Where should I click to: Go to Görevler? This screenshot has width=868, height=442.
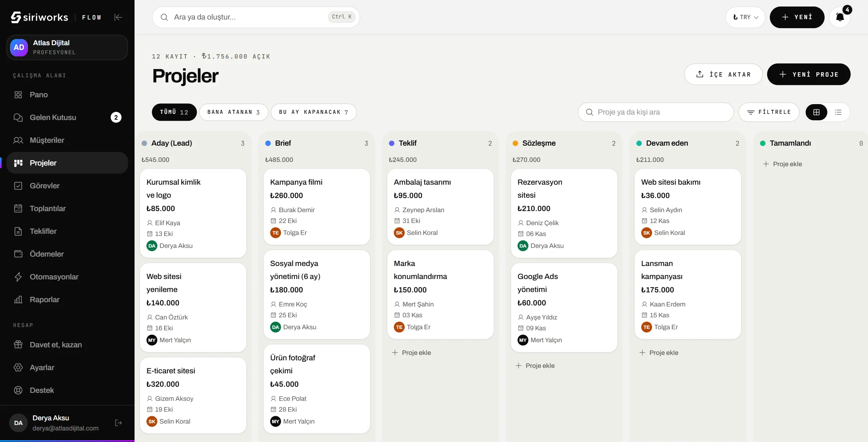[67, 186]
